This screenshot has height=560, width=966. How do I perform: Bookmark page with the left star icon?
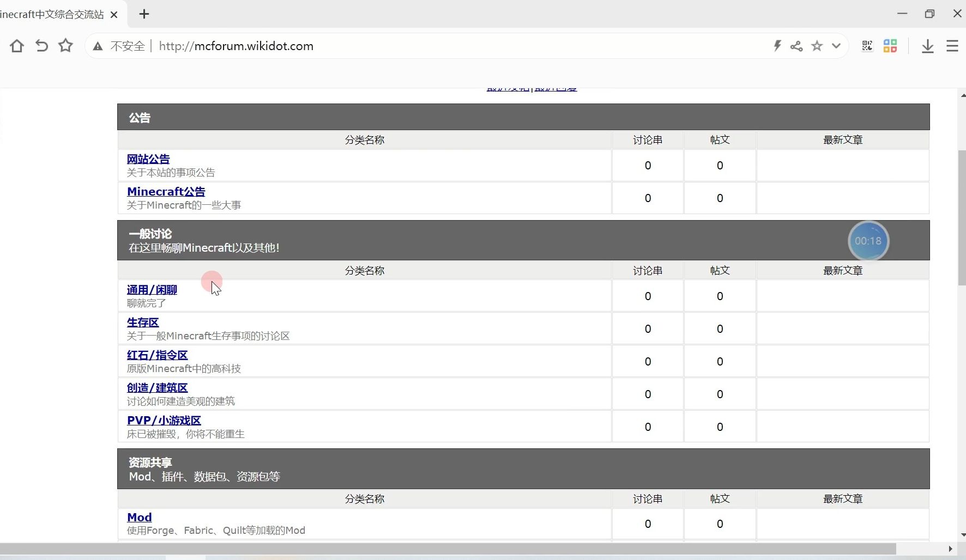pos(65,46)
